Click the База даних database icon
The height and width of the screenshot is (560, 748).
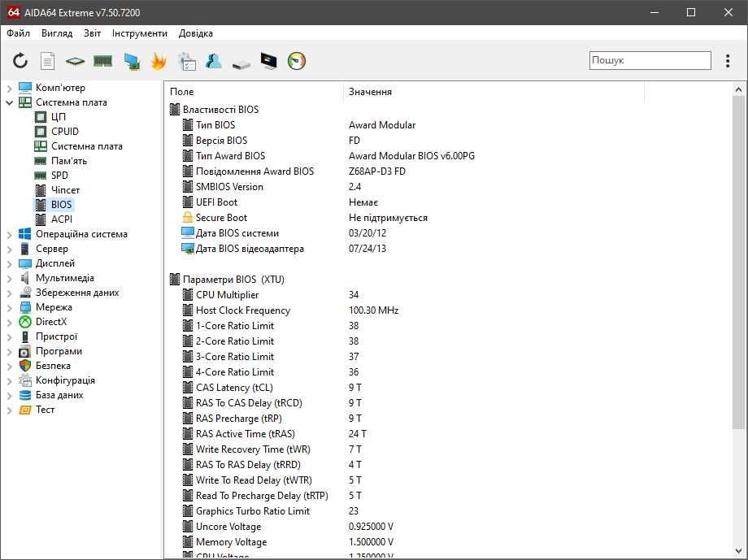25,395
